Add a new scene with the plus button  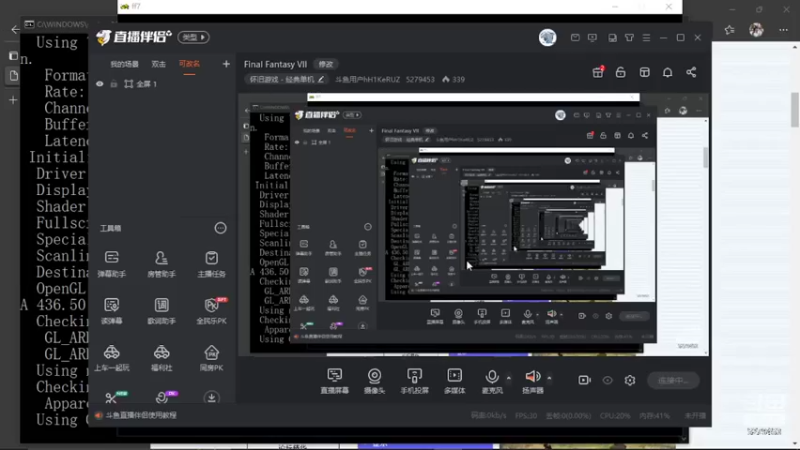point(226,64)
